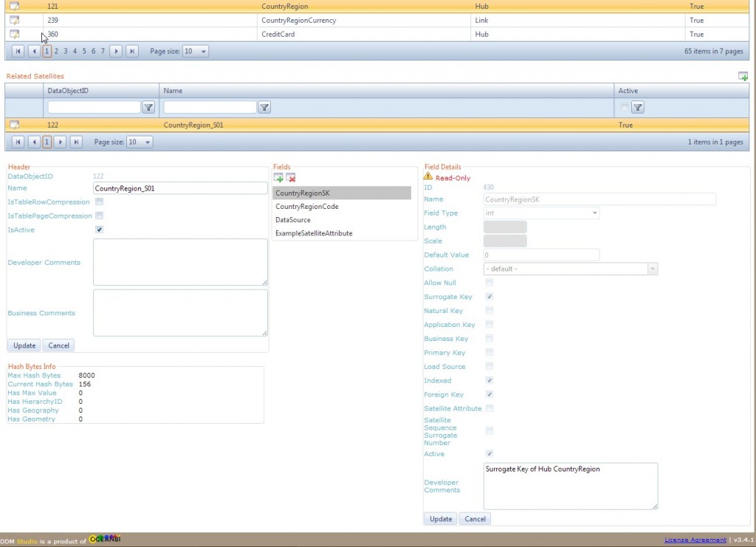This screenshot has height=547, width=756.
Task: Add a new related satellite
Action: 743,76
